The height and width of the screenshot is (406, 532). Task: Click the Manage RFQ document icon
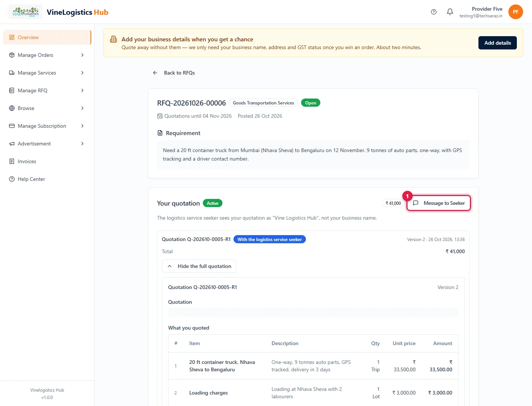tap(12, 90)
